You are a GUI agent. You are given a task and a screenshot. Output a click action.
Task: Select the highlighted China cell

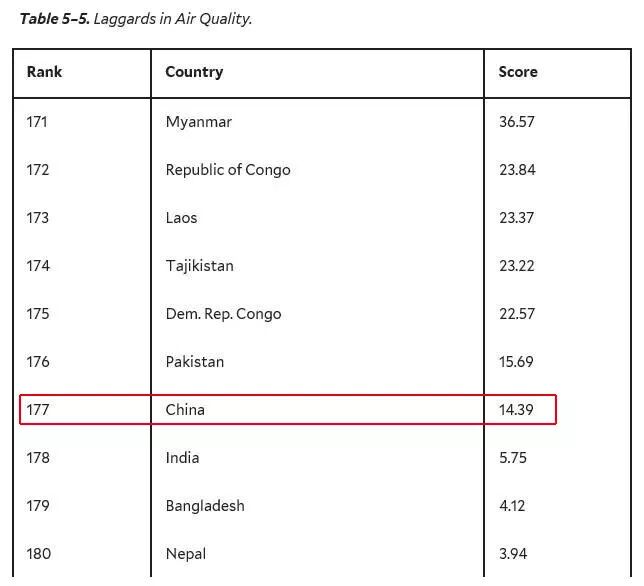[185, 410]
